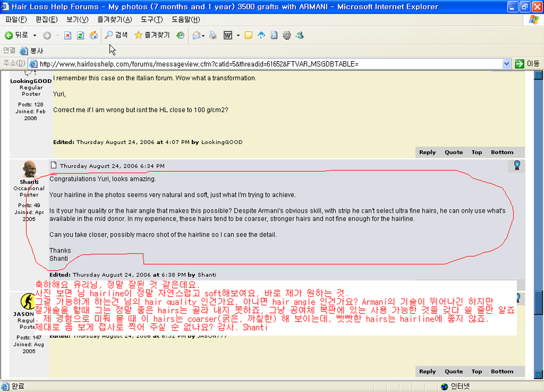The width and height of the screenshot is (544, 392).
Task: Open browsing History clock icon
Action: [x=180, y=35]
